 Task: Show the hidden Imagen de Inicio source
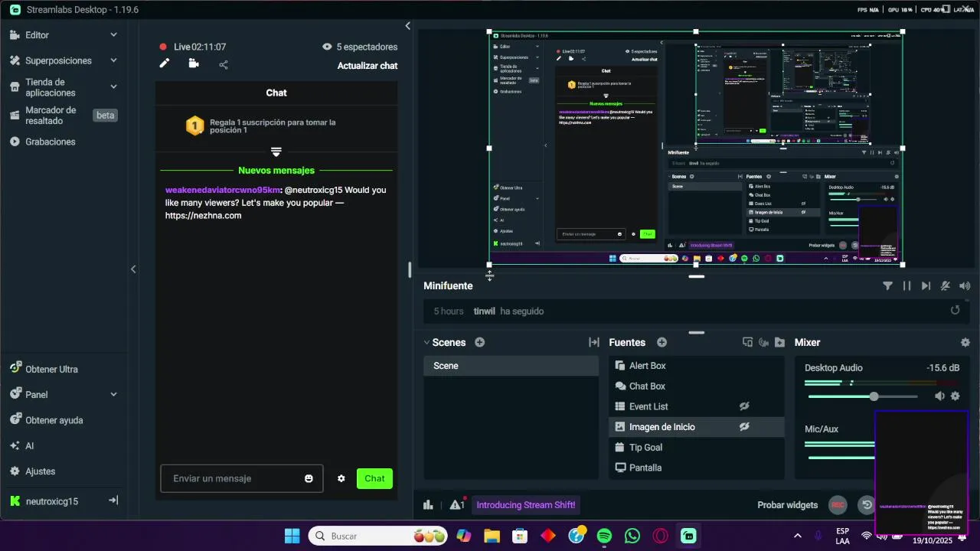pyautogui.click(x=744, y=427)
